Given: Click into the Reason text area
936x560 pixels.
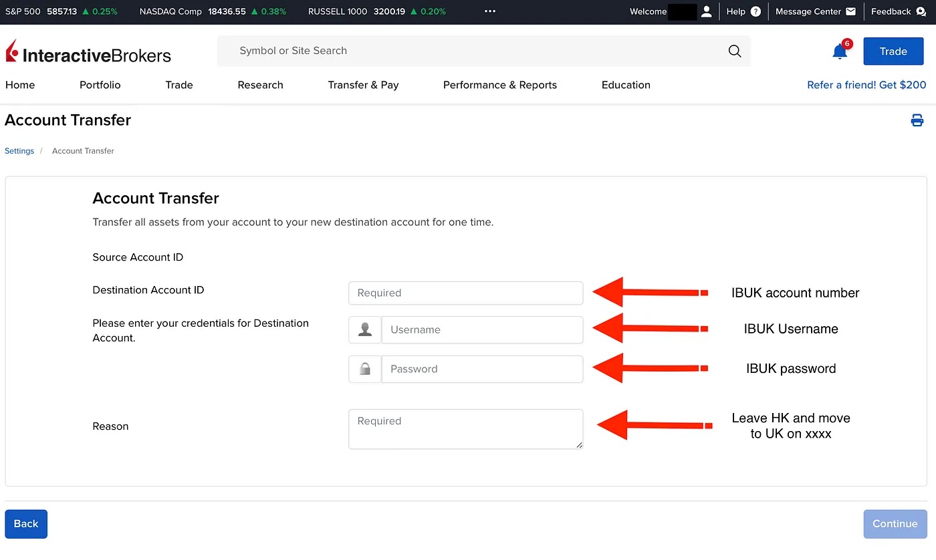Looking at the screenshot, I should [x=465, y=429].
